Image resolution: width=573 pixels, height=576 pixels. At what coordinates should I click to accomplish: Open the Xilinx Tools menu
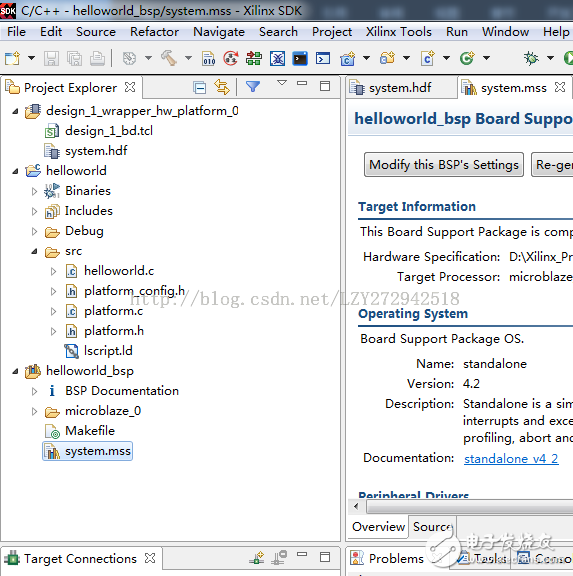point(399,32)
